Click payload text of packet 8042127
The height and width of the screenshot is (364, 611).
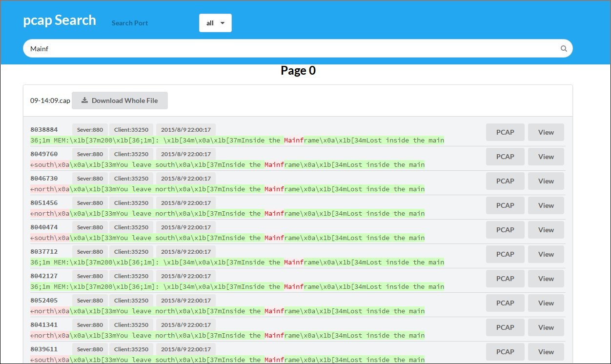tap(237, 287)
